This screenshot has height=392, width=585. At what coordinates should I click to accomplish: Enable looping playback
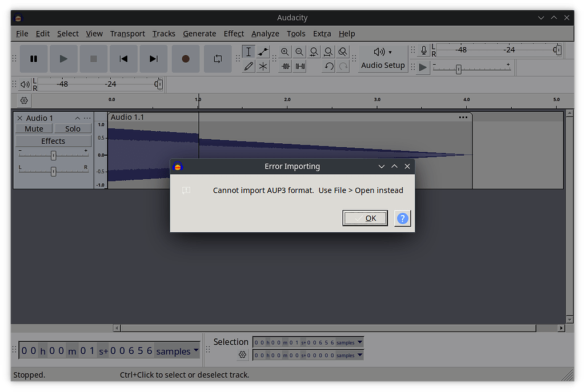coord(217,58)
